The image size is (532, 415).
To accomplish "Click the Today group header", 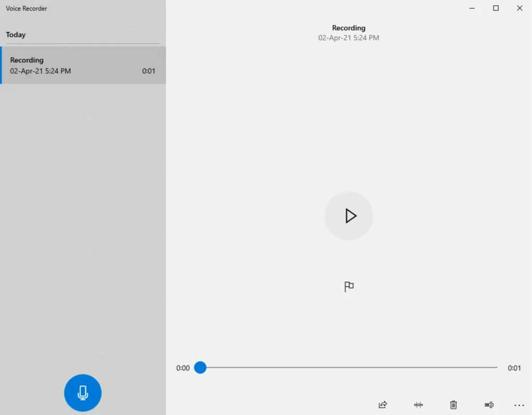I will pos(16,35).
